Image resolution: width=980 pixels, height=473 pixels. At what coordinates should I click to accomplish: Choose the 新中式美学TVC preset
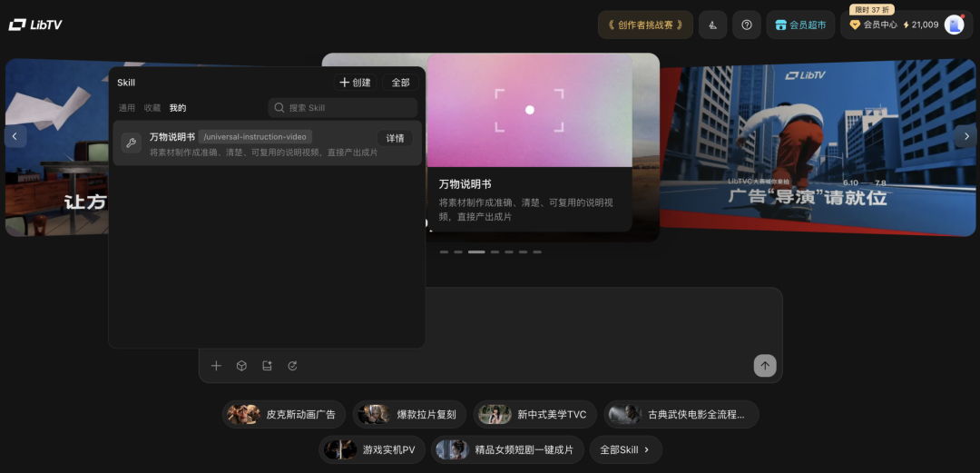pos(535,414)
